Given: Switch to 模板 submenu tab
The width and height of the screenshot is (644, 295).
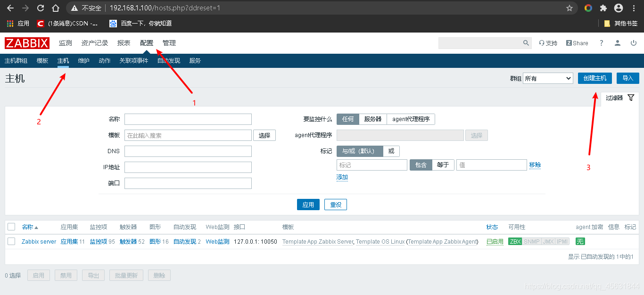Looking at the screenshot, I should (42, 61).
